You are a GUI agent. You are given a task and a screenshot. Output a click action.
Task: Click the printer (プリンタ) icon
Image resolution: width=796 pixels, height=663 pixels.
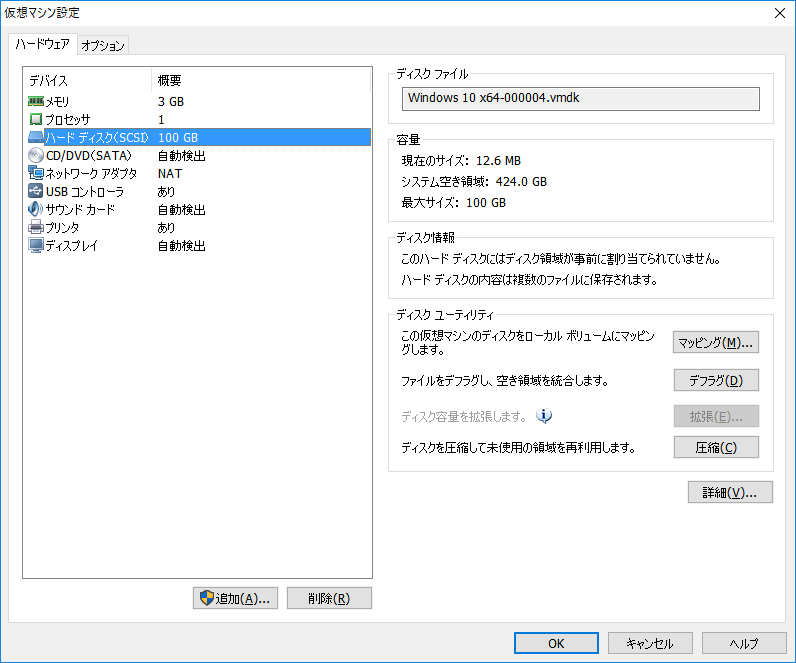click(x=36, y=227)
